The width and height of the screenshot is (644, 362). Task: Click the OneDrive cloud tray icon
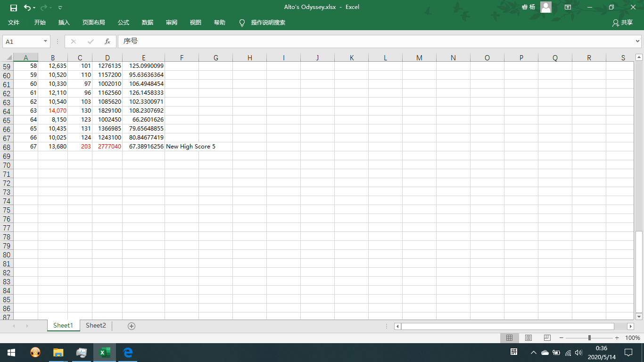click(545, 353)
